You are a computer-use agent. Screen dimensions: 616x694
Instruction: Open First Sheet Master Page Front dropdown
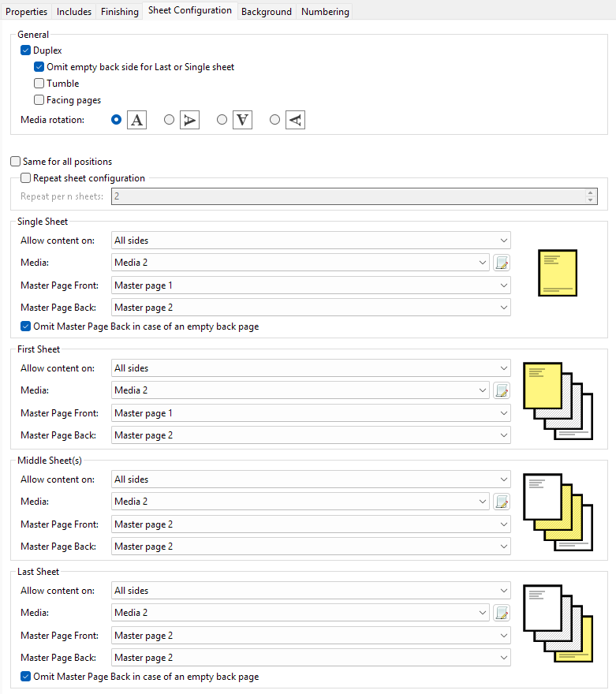pos(311,413)
